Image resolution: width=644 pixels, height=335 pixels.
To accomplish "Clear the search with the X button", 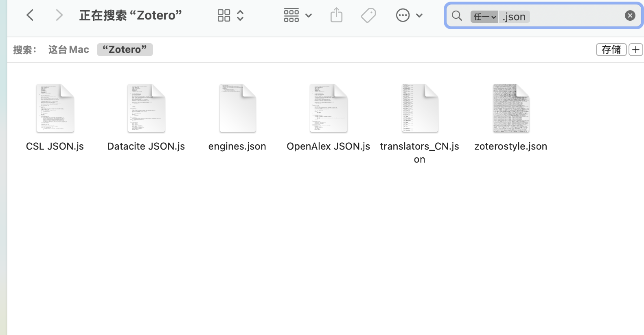I will click(630, 15).
